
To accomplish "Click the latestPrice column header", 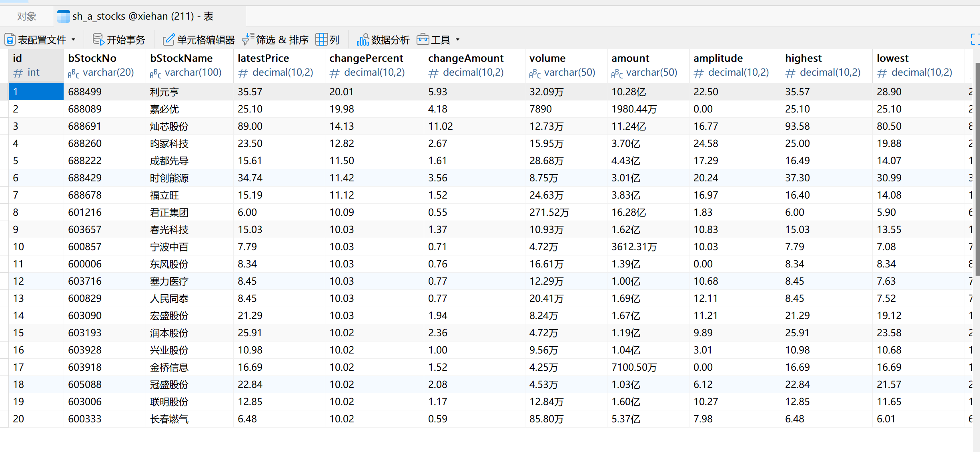I will (279, 66).
